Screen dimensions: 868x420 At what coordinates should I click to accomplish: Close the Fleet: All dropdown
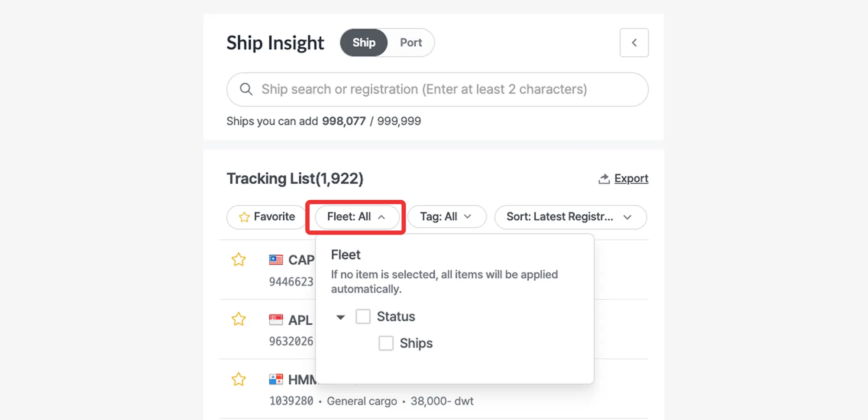(x=356, y=217)
